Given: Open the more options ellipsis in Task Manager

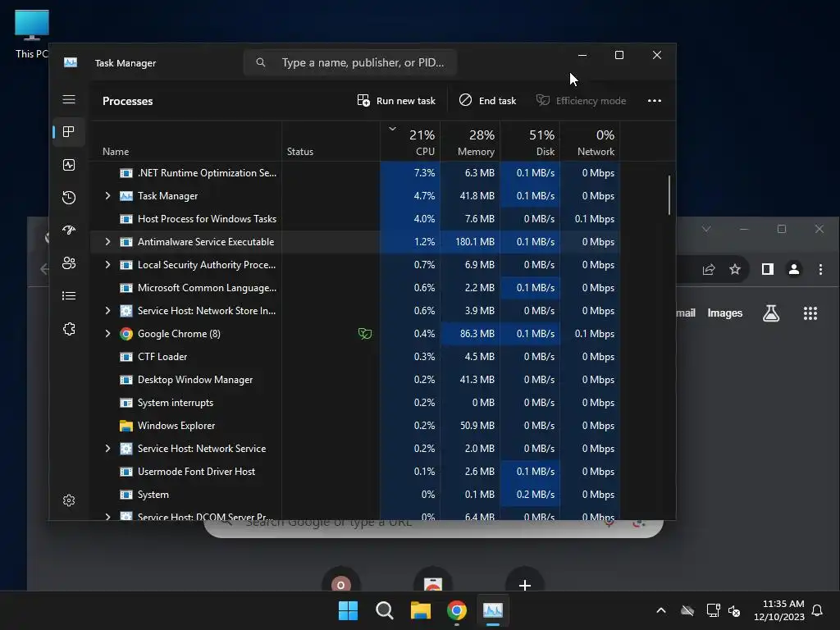Looking at the screenshot, I should (x=654, y=101).
